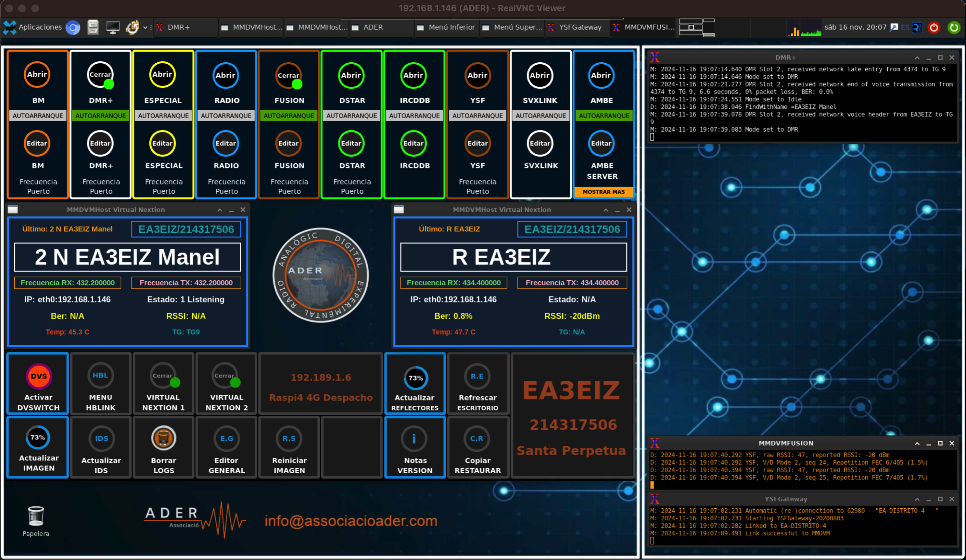Open the DVS Activar DVSWITCH icon

pyautogui.click(x=38, y=376)
